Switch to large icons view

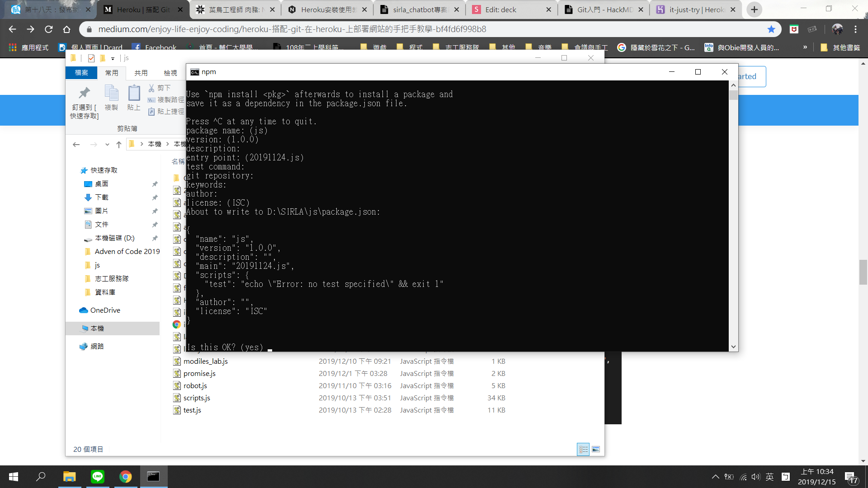tap(596, 449)
